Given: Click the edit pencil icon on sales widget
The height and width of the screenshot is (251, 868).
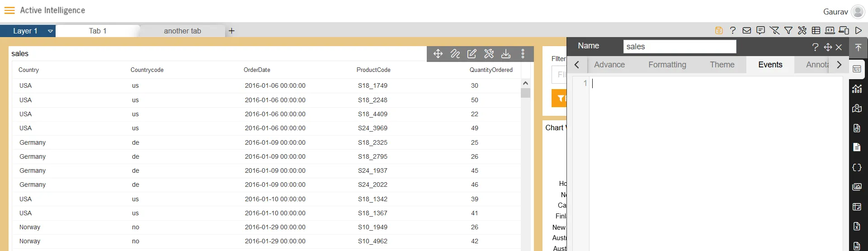Looking at the screenshot, I should point(472,54).
